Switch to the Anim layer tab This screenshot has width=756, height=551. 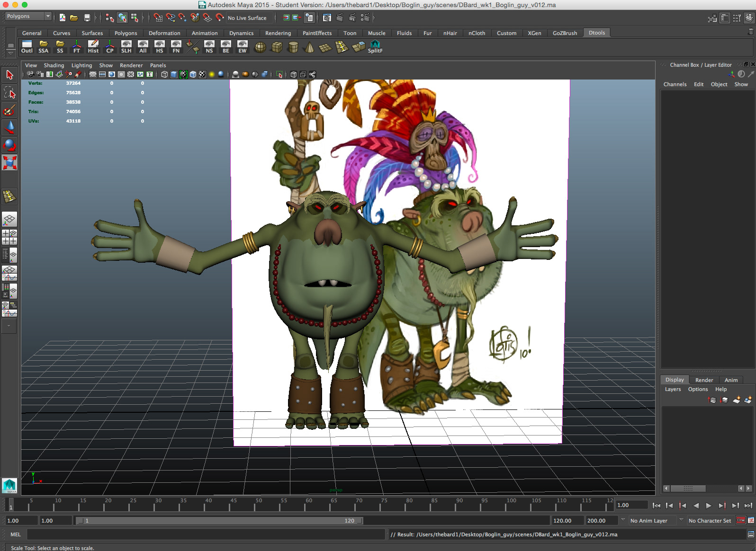(731, 380)
